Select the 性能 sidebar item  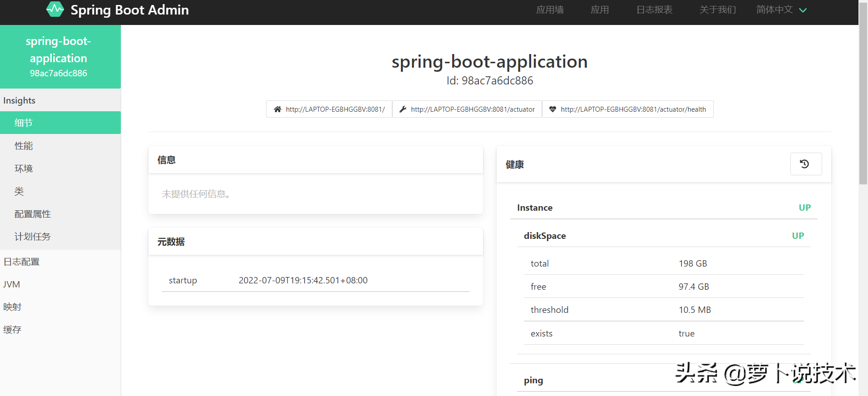60,146
